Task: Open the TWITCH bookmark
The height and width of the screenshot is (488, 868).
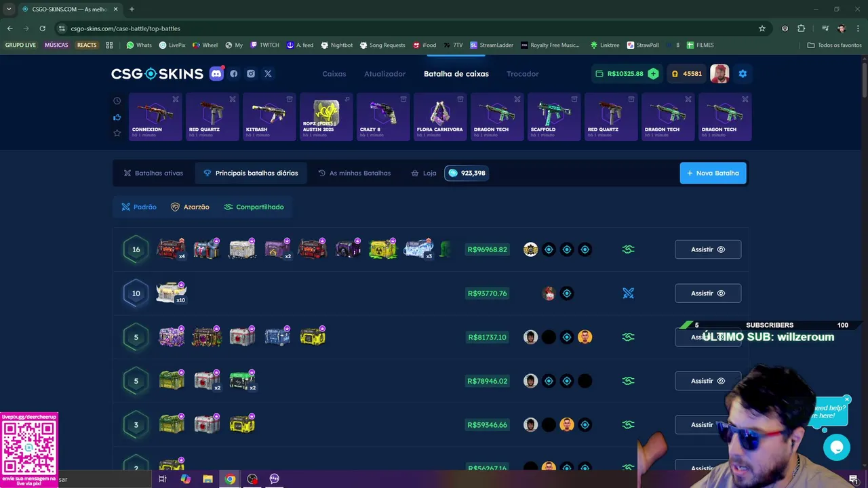Action: click(264, 45)
